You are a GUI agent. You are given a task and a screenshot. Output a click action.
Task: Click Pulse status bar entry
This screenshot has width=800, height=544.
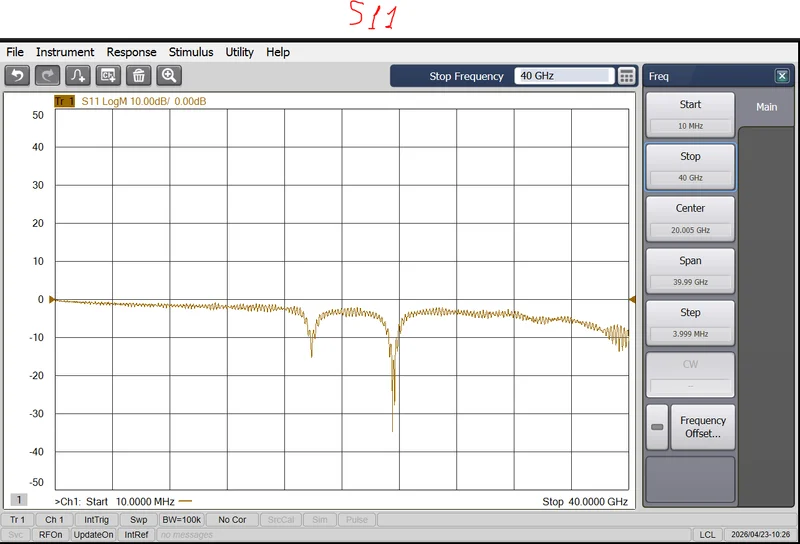(357, 520)
